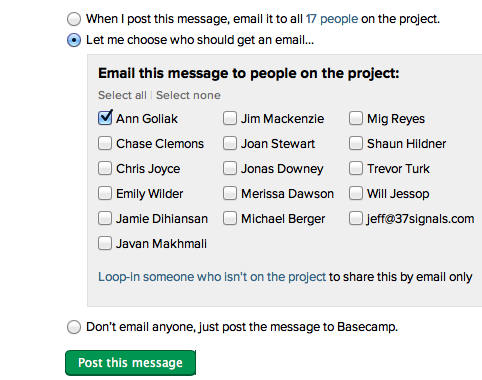Click the 'Select none' link
This screenshot has width=482, height=380.
[188, 95]
